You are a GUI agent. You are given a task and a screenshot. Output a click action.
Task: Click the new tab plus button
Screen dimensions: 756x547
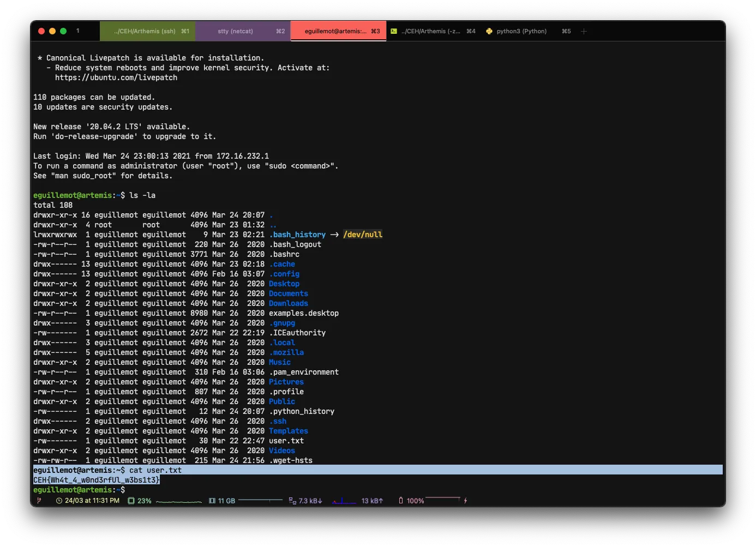(584, 32)
